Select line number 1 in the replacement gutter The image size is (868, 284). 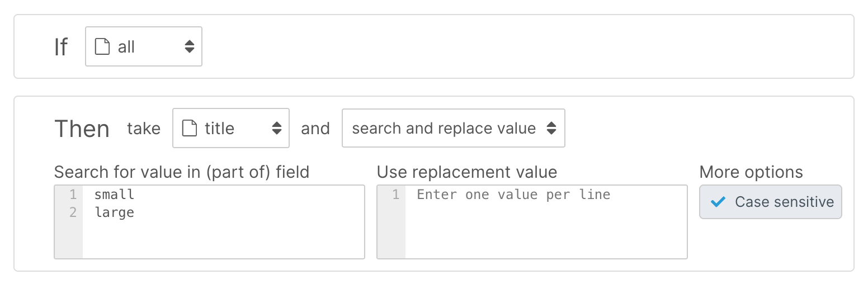click(395, 195)
